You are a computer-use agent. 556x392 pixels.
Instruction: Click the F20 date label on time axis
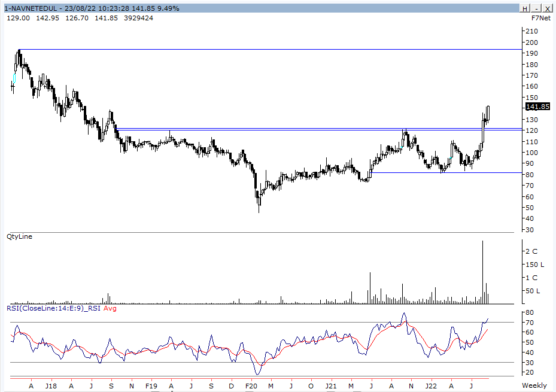(x=251, y=386)
